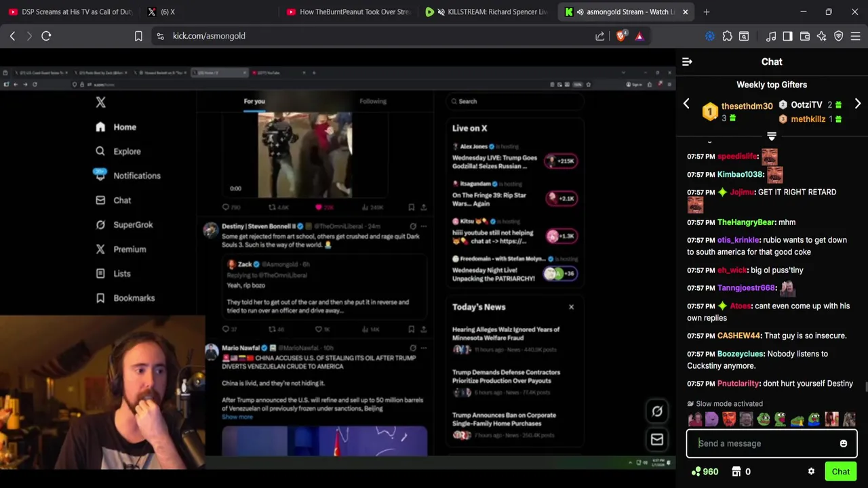This screenshot has width=868, height=488.
Task: Go back to previous page
Action: (x=12, y=36)
